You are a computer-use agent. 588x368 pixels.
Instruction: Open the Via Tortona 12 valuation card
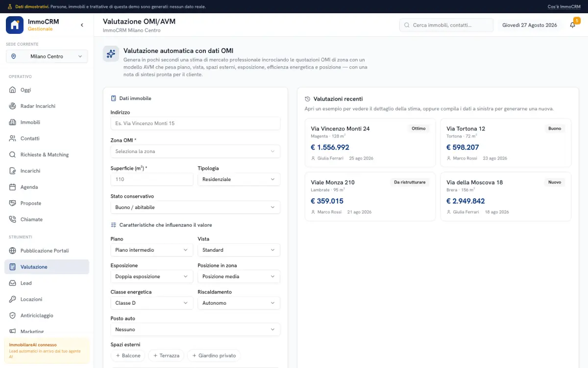coord(506,143)
